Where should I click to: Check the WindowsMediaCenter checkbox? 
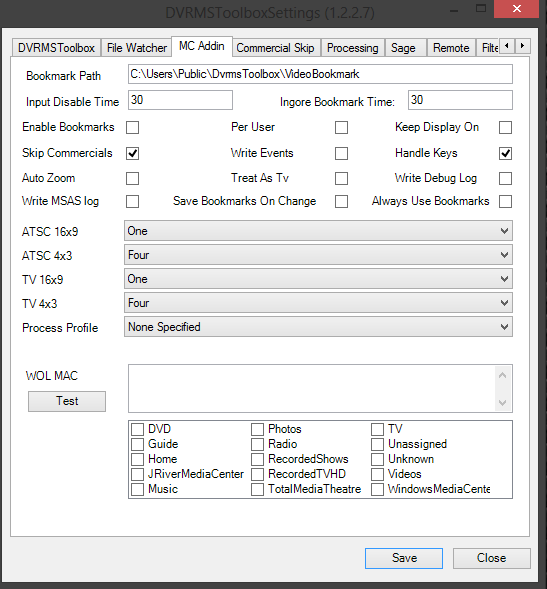(x=377, y=489)
